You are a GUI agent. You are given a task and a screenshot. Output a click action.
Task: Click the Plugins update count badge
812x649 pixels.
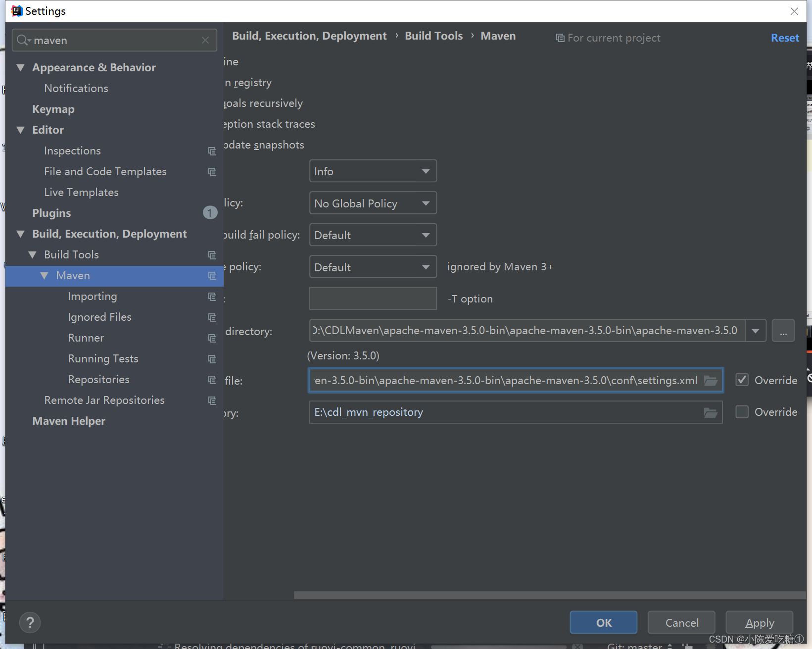tap(210, 213)
